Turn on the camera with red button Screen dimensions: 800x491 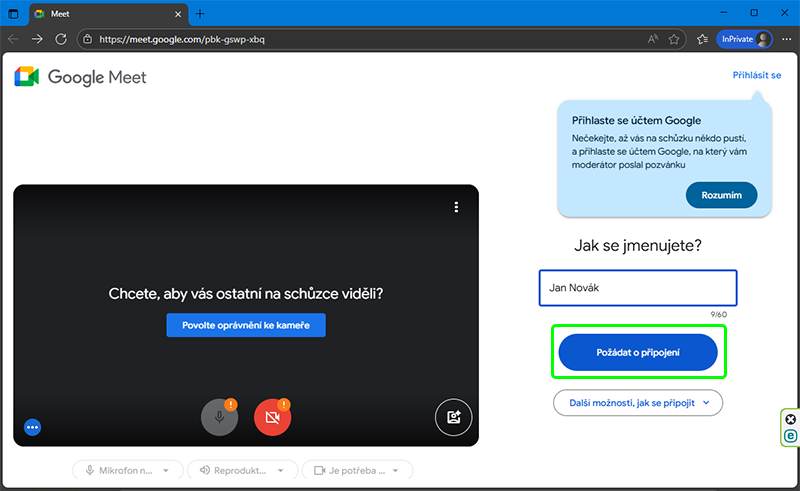[x=272, y=417]
